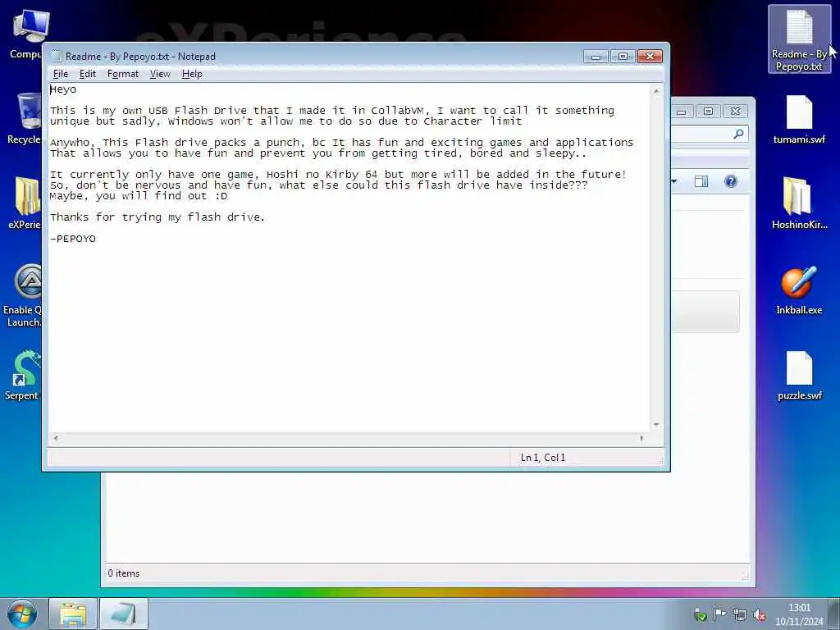The image size is (840, 630).
Task: Click the Windows Explorer taskbar button
Action: pos(73,614)
